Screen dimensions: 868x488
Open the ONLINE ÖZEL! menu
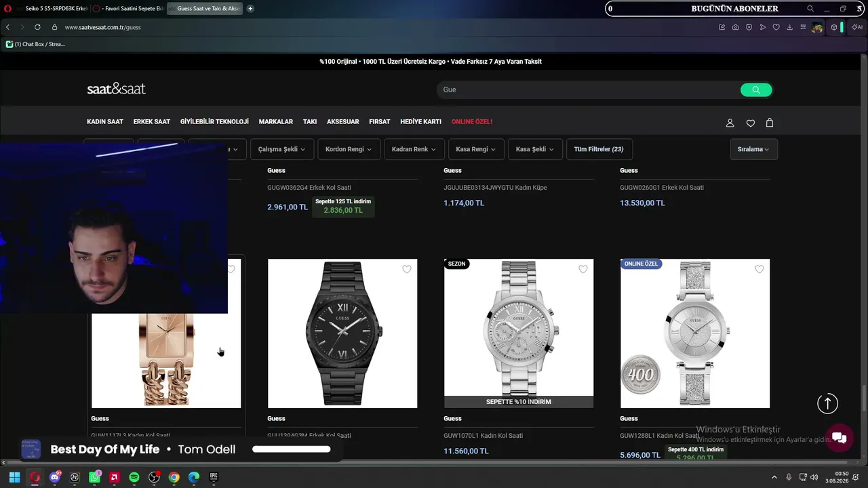472,122
